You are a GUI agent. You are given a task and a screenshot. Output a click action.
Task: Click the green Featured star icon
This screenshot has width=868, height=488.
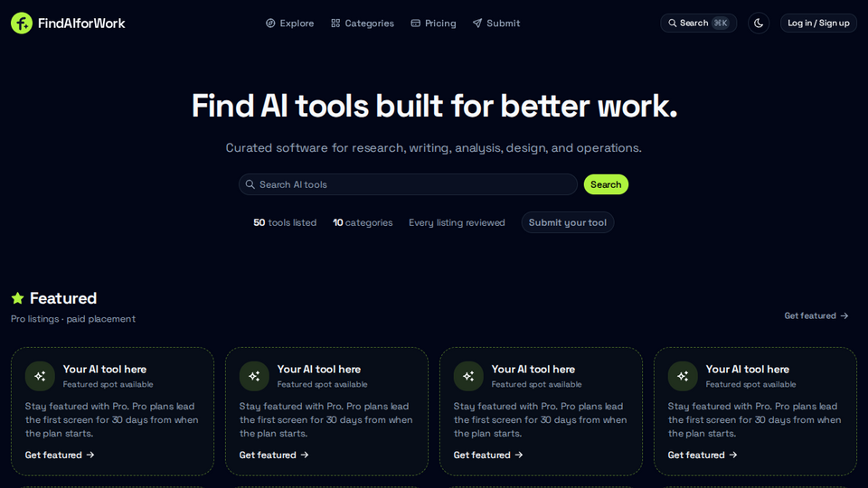point(18,298)
